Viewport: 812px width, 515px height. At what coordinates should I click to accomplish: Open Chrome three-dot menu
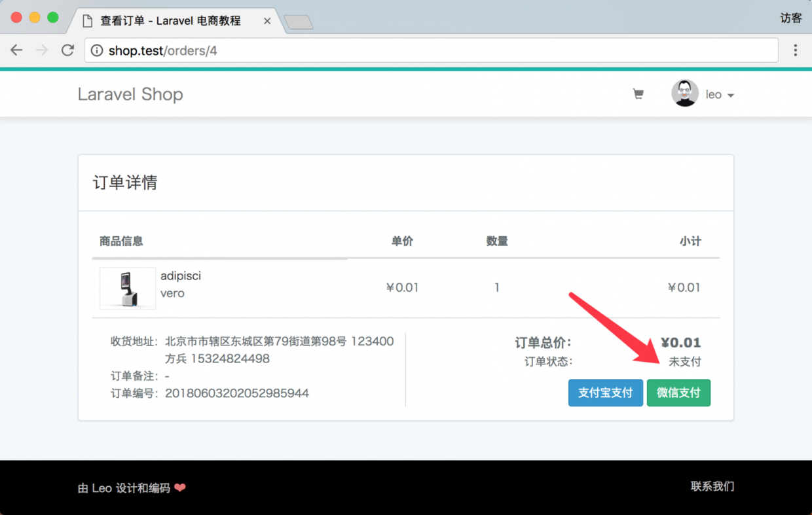[795, 50]
